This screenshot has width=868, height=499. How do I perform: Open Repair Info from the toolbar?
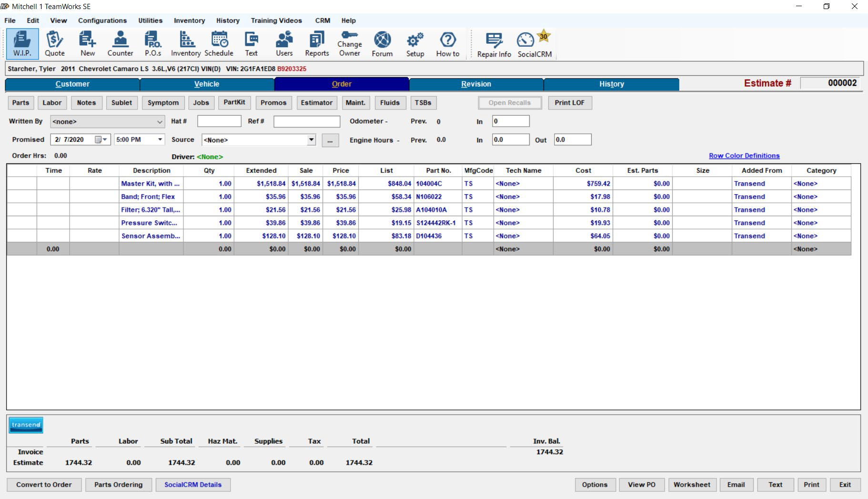(x=493, y=43)
